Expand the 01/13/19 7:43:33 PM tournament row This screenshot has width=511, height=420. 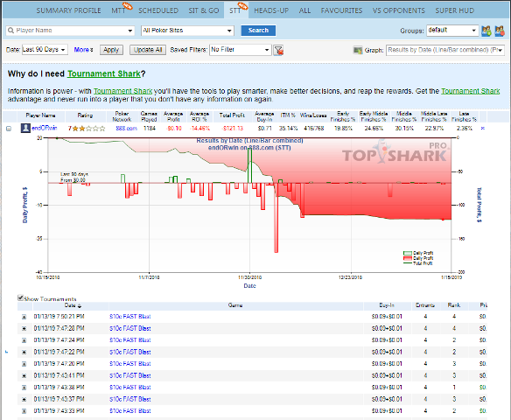[24, 411]
